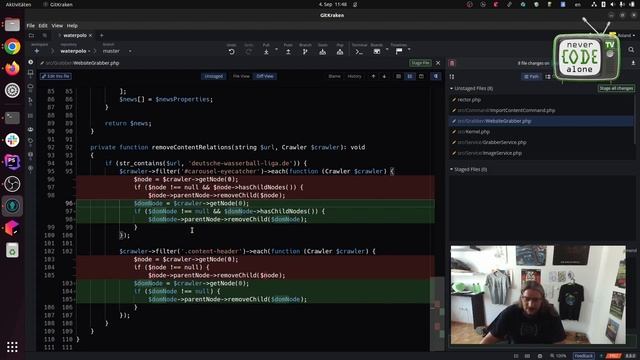The width and height of the screenshot is (640, 360).
Task: Open the repository folder icon near tabs
Action: (31, 36)
